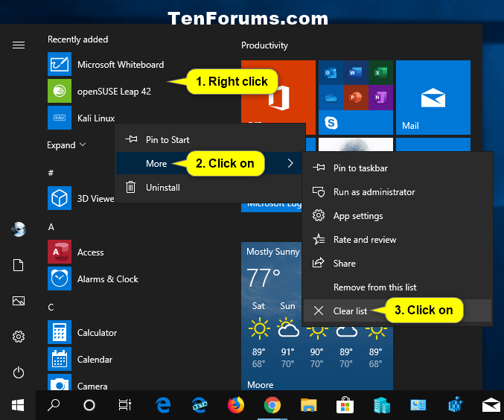Select Pin to Start
The width and height of the screenshot is (504, 420).
pyautogui.click(x=210, y=139)
